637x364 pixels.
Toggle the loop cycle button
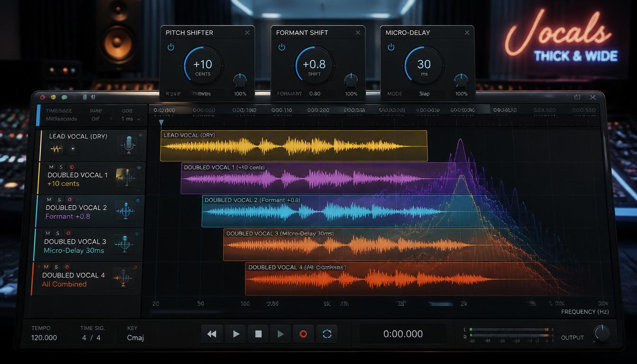pos(327,334)
